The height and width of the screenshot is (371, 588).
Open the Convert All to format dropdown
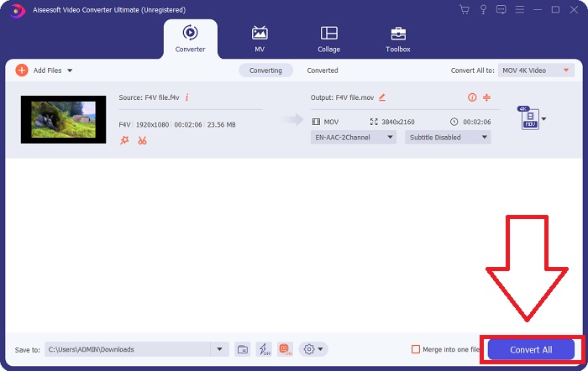pos(536,71)
